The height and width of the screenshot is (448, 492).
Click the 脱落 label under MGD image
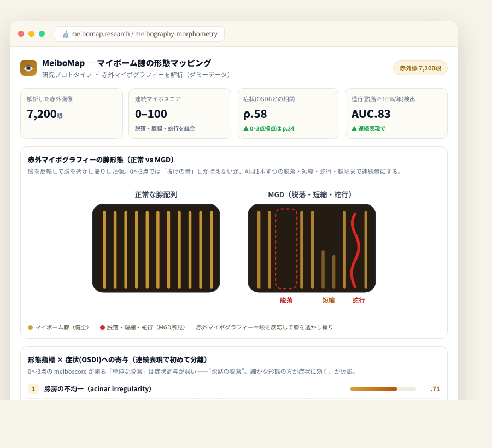pyautogui.click(x=286, y=300)
